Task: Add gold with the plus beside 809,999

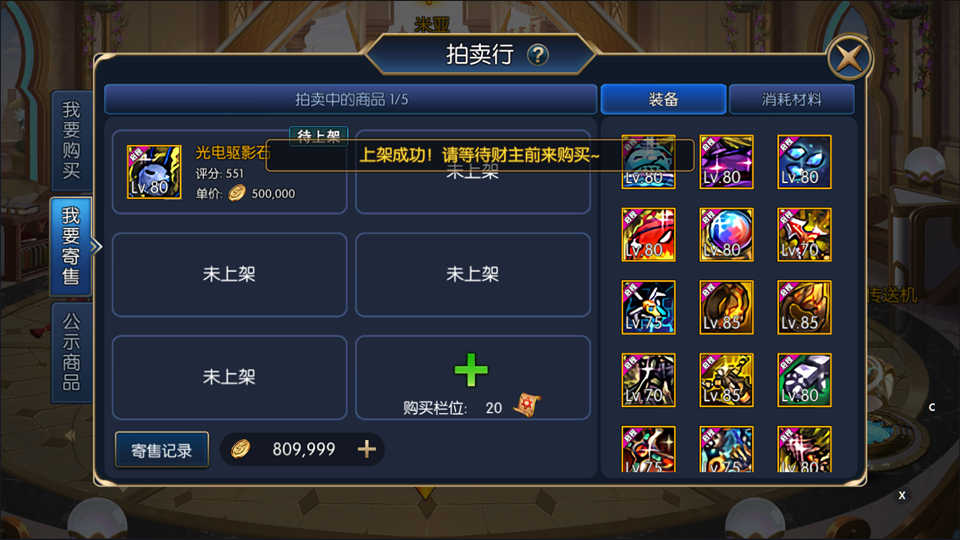Action: tap(367, 449)
